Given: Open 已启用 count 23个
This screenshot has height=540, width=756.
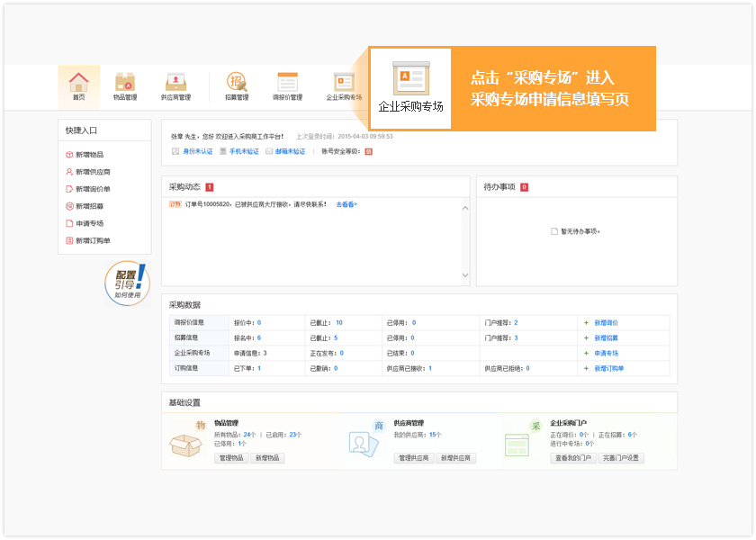Looking at the screenshot, I should point(295,435).
